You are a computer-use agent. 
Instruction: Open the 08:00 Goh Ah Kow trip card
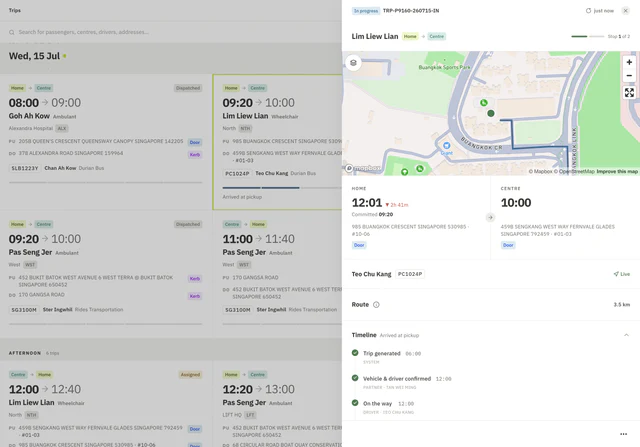pos(105,142)
